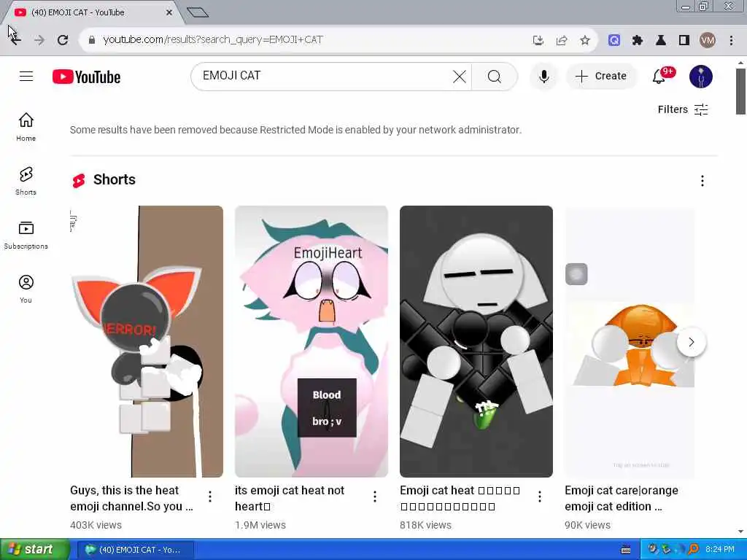Image resolution: width=747 pixels, height=560 pixels.
Task: Close the EMOJI CAT - YouTube tab
Action: point(169,13)
